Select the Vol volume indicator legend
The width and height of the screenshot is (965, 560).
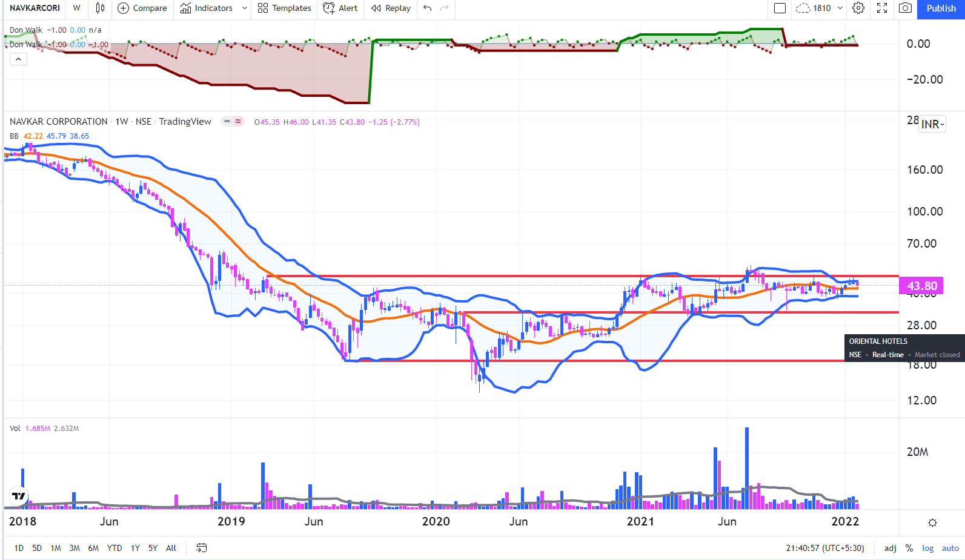[x=15, y=429]
